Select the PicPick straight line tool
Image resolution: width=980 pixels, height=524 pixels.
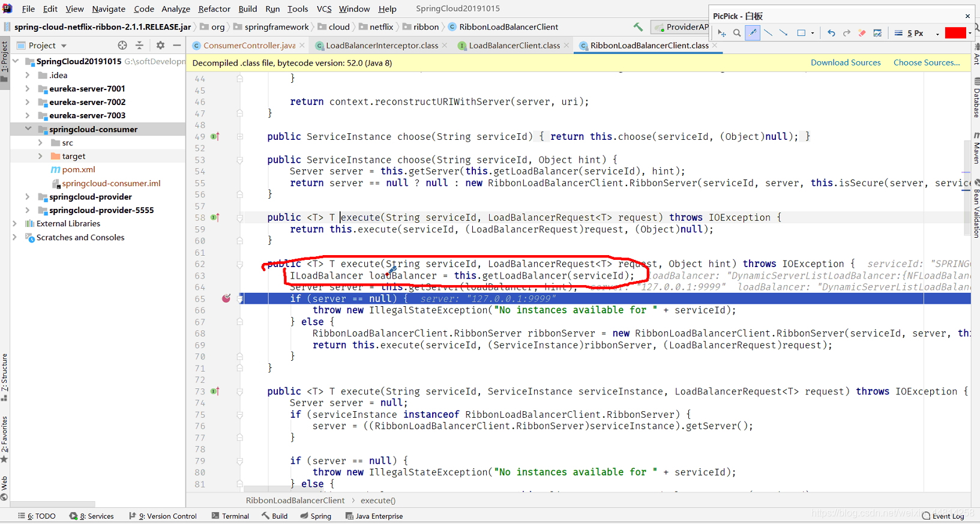768,33
